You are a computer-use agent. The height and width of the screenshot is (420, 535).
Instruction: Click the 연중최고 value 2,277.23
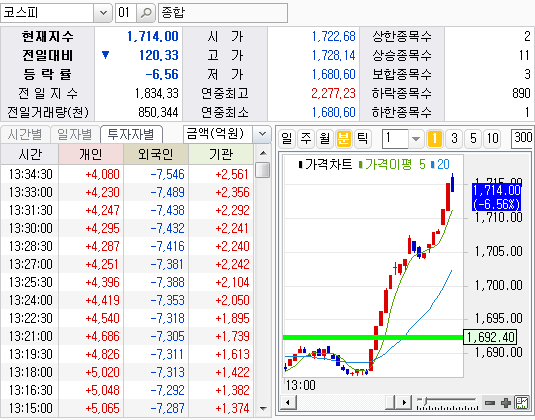333,93
